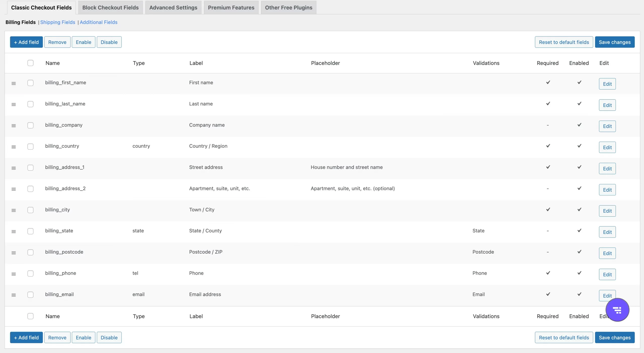Click top Enable button
644x353 pixels.
tap(84, 42)
